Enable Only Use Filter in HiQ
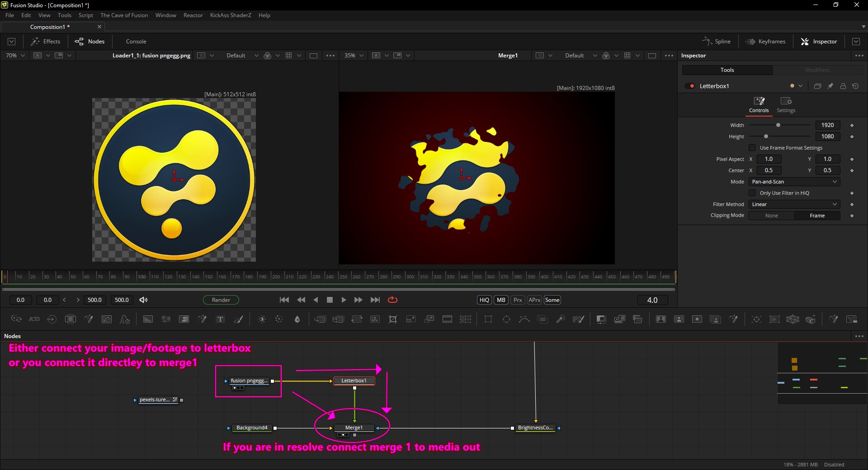Image resolution: width=868 pixels, height=470 pixels. pos(752,193)
